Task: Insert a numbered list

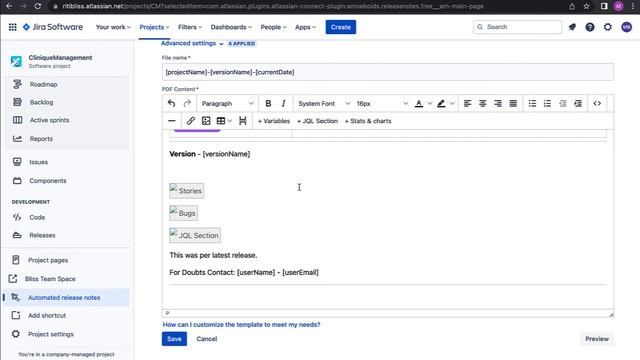Action: pos(547,103)
